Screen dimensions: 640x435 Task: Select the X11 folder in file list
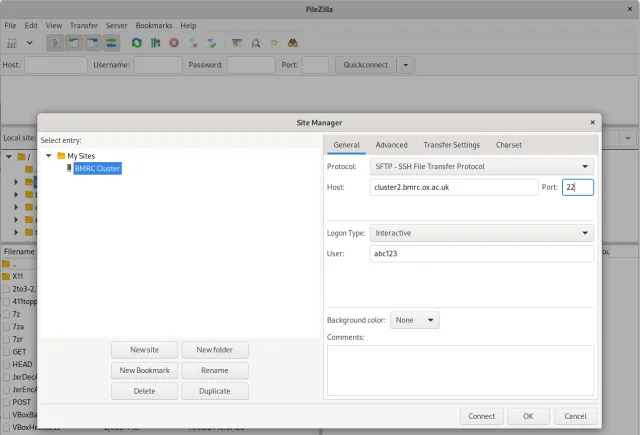tap(18, 276)
